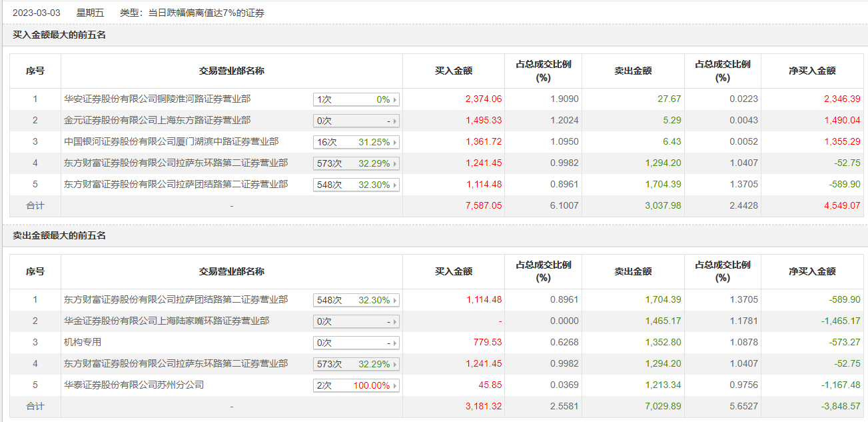868x422 pixels.
Task: Click the 买入金额最大的前五名 section title
Action: [x=59, y=35]
